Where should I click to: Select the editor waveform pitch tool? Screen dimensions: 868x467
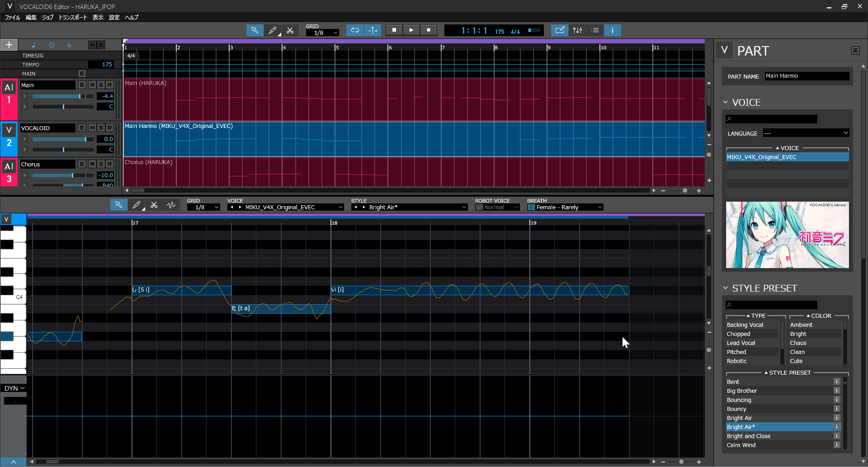[171, 205]
